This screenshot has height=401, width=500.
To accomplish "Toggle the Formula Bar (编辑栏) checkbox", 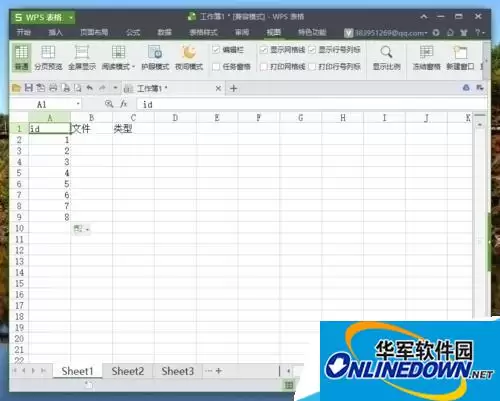I will (216, 50).
